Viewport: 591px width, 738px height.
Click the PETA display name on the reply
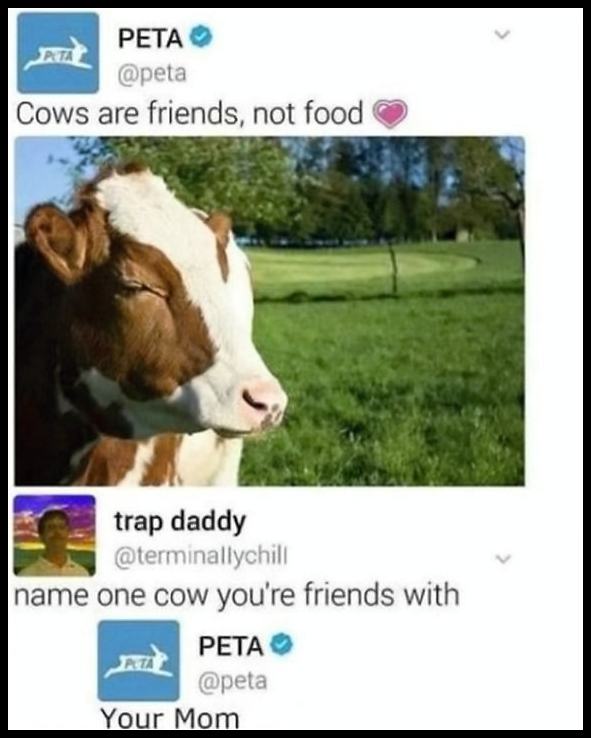[x=231, y=645]
